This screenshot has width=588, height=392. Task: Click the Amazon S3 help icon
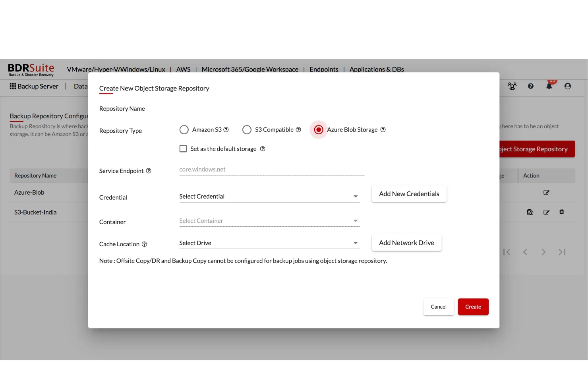tap(226, 130)
